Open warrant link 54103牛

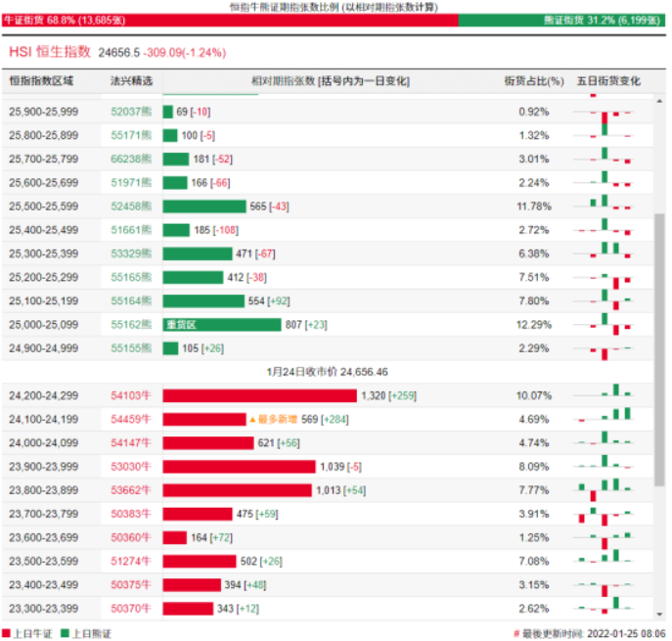(x=131, y=395)
